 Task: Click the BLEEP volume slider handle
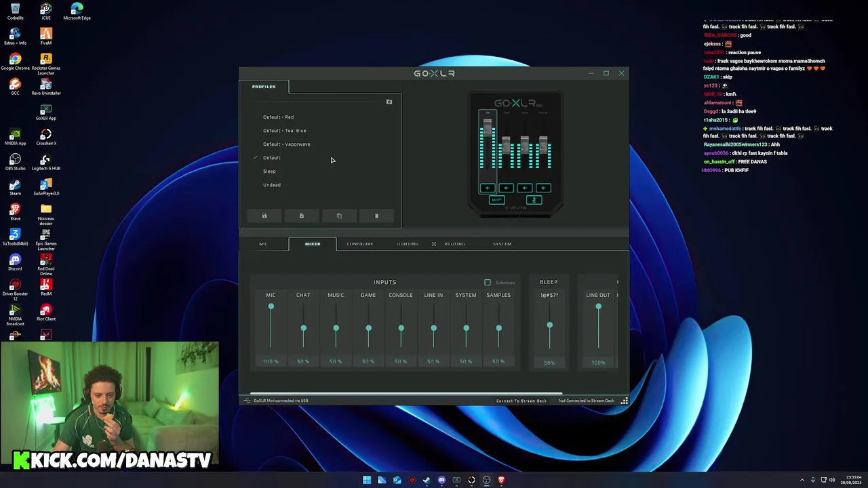[x=549, y=325]
